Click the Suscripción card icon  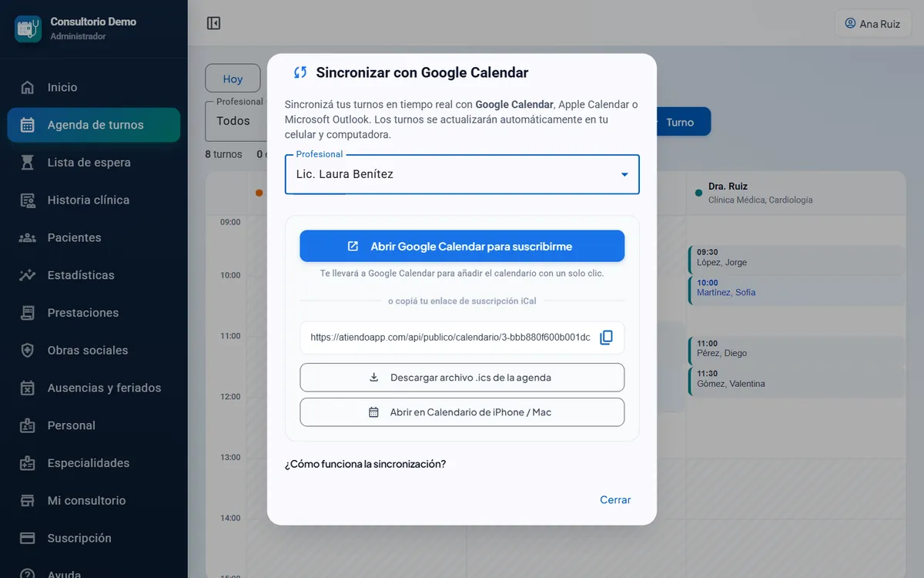point(28,538)
